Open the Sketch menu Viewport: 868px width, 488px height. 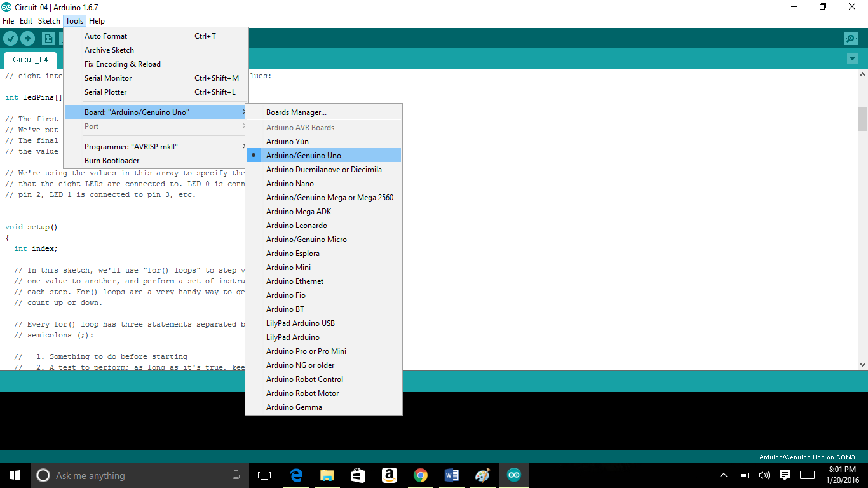point(49,20)
